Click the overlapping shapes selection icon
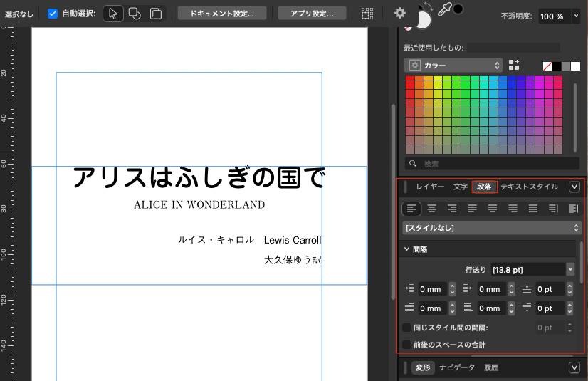This screenshot has height=381, width=588. (134, 14)
